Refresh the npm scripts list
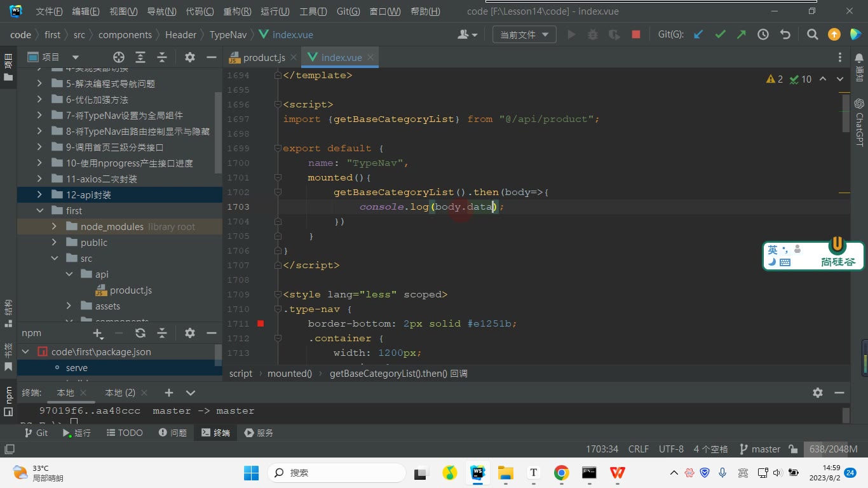Screen dimensions: 868x488 [x=140, y=333]
